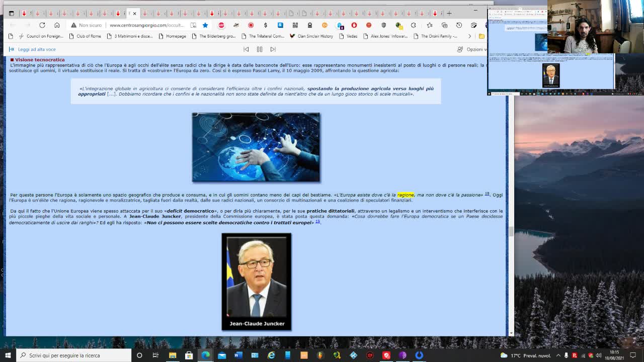Open the tab actions menu icon
This screenshot has width=644, height=362.
11,14
